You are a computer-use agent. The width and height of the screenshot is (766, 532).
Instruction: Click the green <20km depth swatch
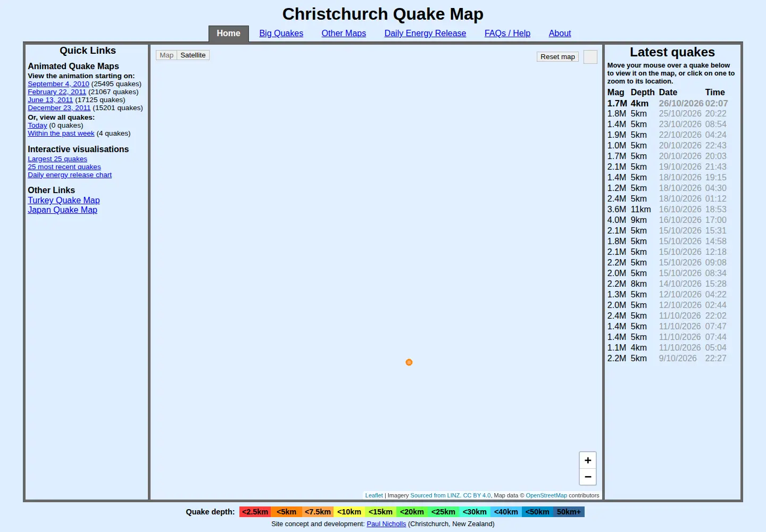[412, 512]
